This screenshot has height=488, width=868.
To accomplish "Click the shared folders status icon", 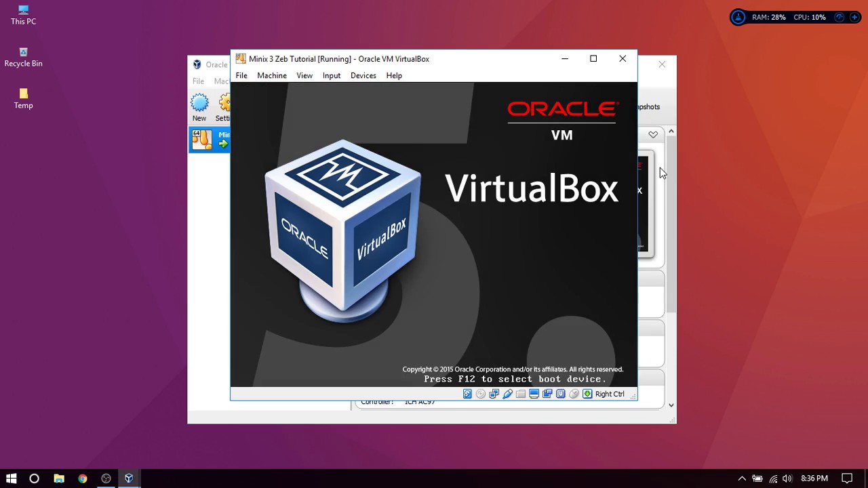I will tap(521, 394).
